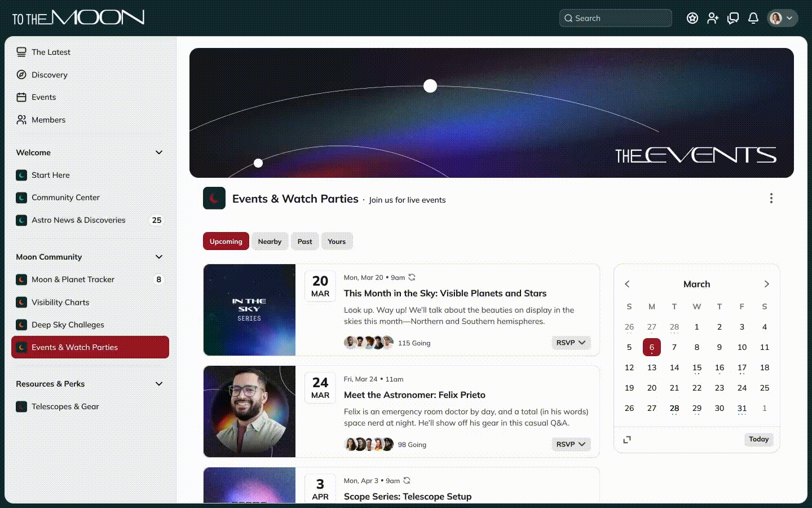This screenshot has width=812, height=508.
Task: Click the 24 MAR date tile
Action: (320, 387)
